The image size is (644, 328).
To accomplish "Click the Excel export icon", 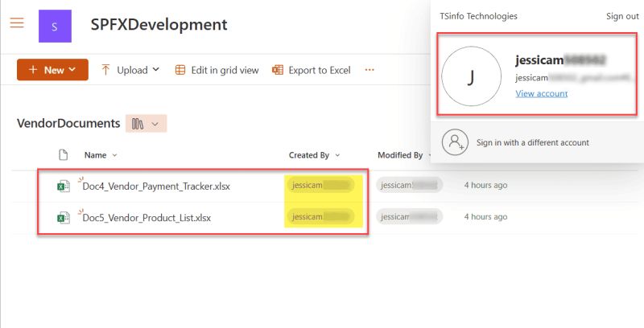I will tap(278, 70).
